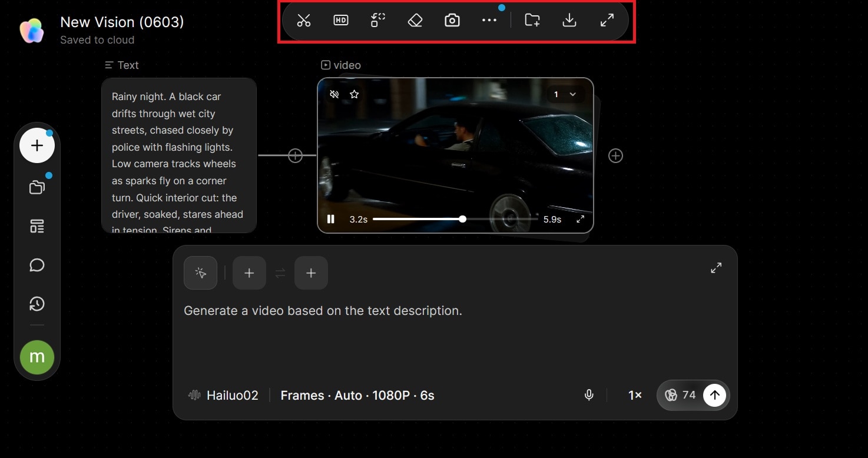Image resolution: width=868 pixels, height=458 pixels.
Task: Click the app logo
Action: pyautogui.click(x=32, y=31)
